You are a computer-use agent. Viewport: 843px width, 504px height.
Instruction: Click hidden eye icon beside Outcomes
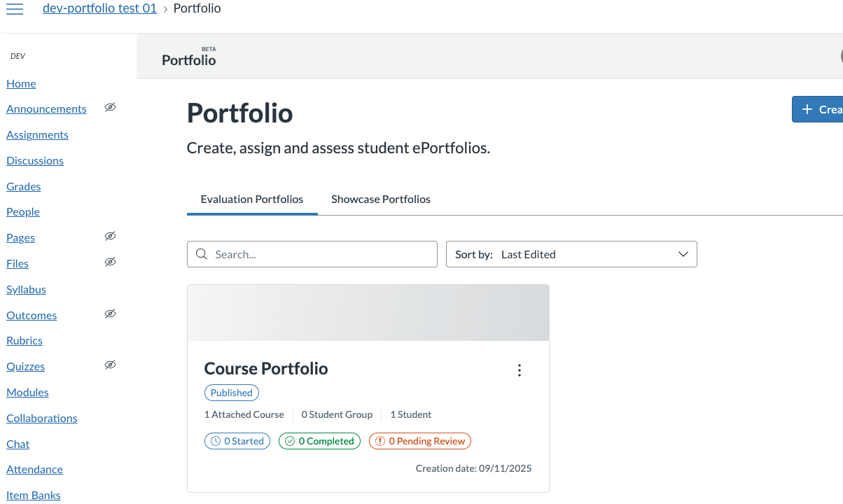click(x=110, y=314)
